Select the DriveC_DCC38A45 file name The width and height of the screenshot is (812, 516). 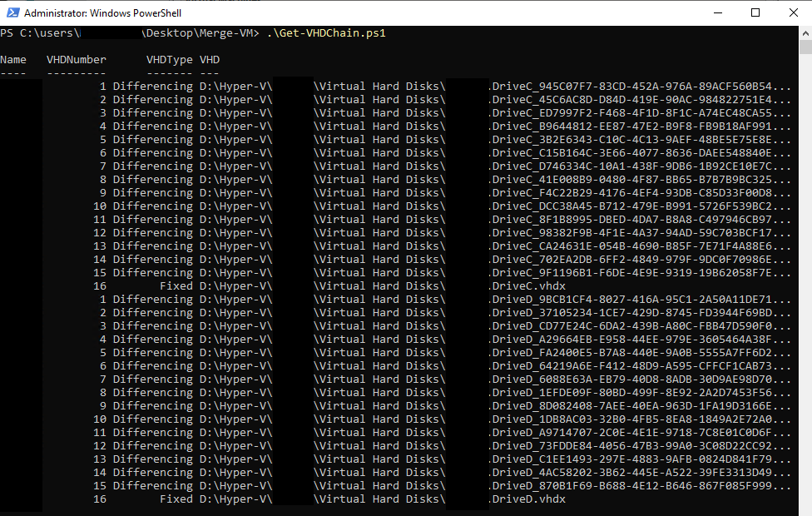pos(640,206)
